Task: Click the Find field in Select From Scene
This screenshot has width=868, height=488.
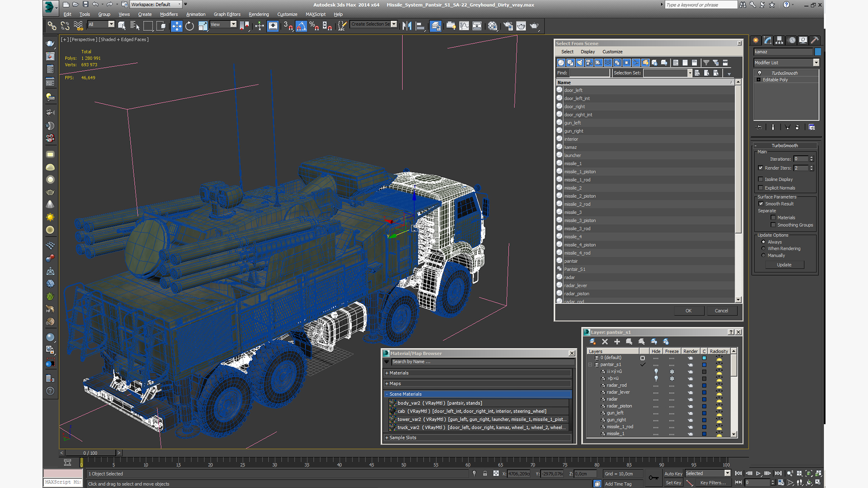Action: coord(590,73)
